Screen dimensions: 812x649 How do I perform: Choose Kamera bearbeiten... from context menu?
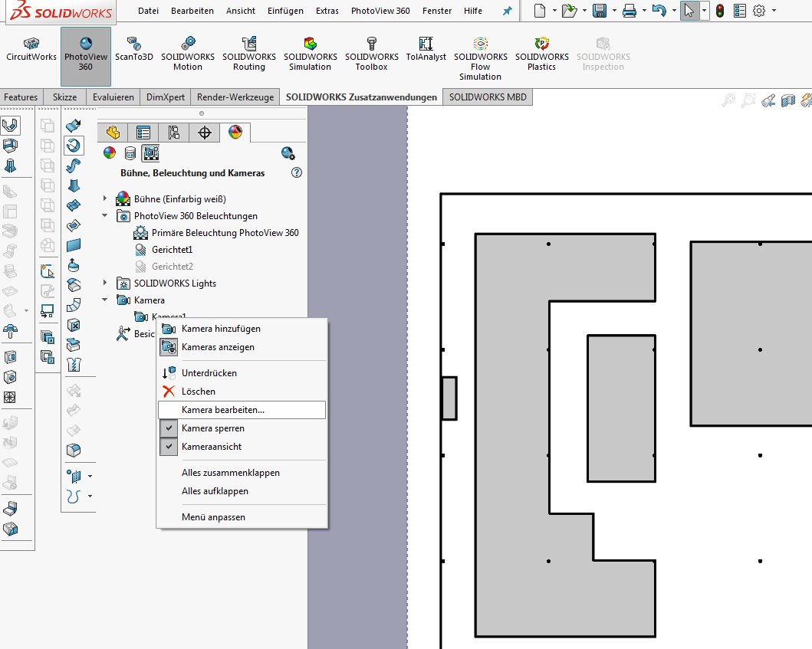click(223, 410)
